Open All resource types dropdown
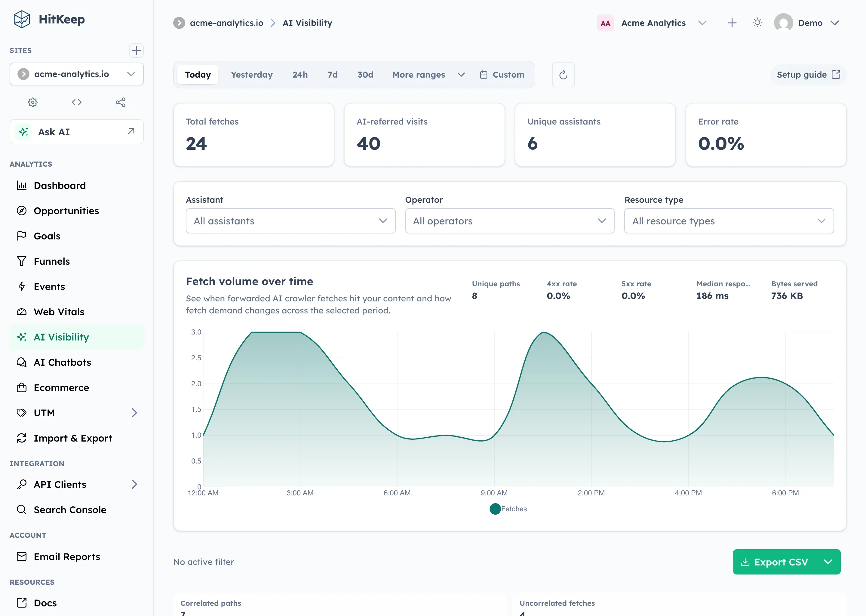The image size is (866, 616). tap(729, 221)
